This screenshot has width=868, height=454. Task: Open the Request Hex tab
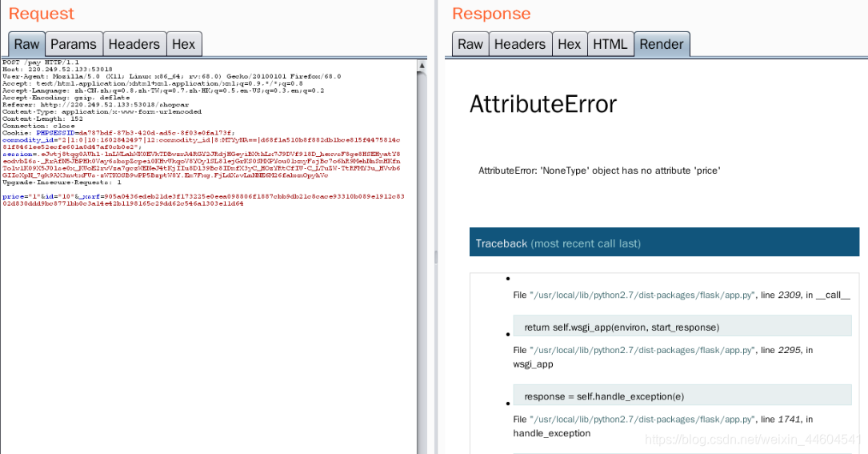pos(183,44)
